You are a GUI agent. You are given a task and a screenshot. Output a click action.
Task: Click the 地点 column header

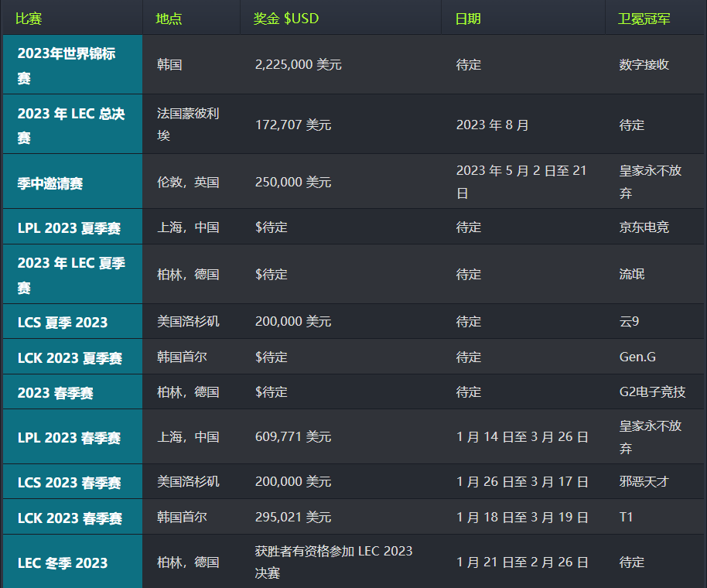[x=169, y=19]
